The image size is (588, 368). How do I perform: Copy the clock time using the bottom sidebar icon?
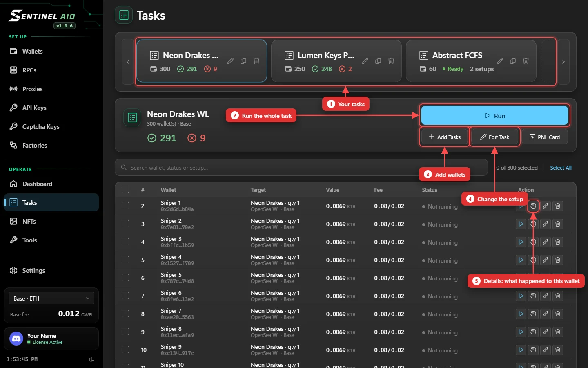(92, 359)
